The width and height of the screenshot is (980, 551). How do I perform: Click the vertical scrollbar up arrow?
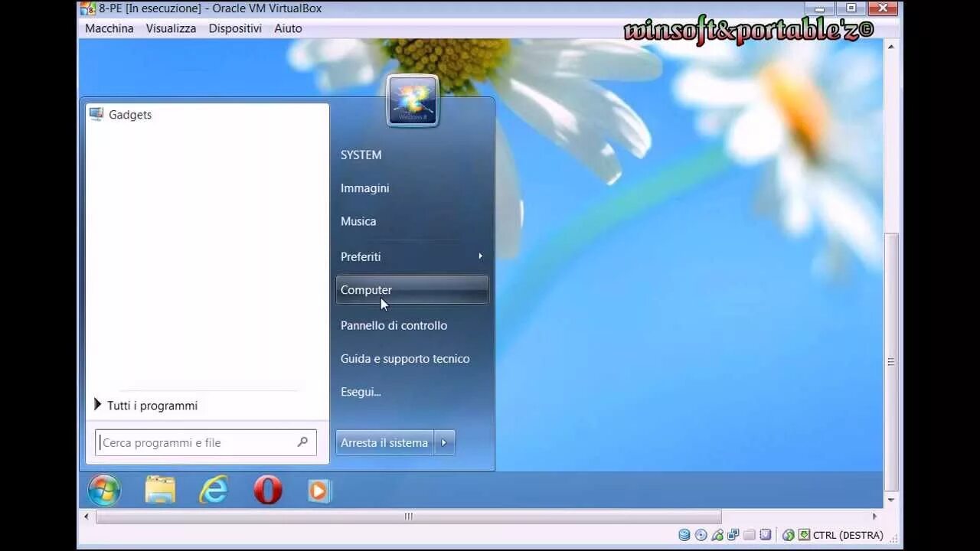(890, 47)
